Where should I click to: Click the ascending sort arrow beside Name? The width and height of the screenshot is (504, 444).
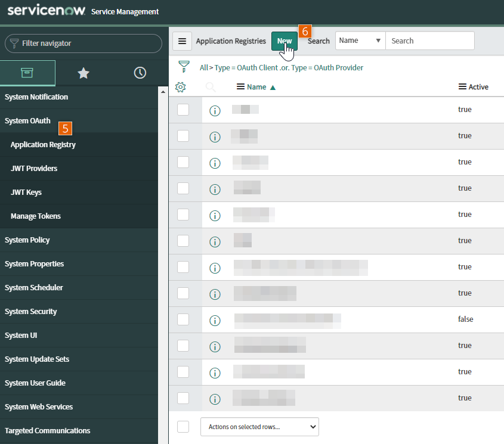coord(273,88)
